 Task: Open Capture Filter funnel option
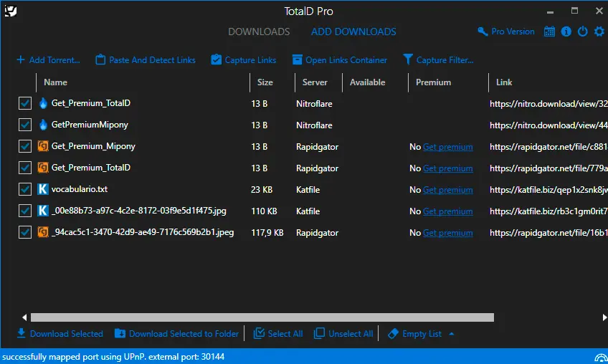[438, 59]
